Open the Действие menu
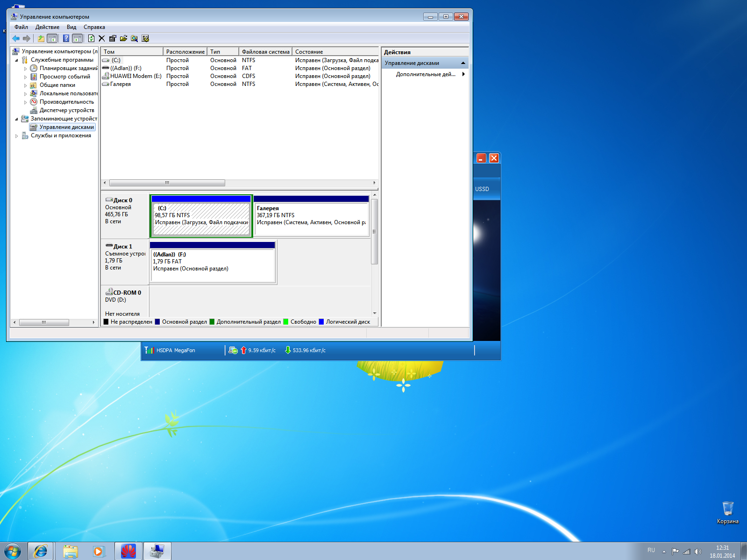This screenshot has height=560, width=747. pos(47,27)
